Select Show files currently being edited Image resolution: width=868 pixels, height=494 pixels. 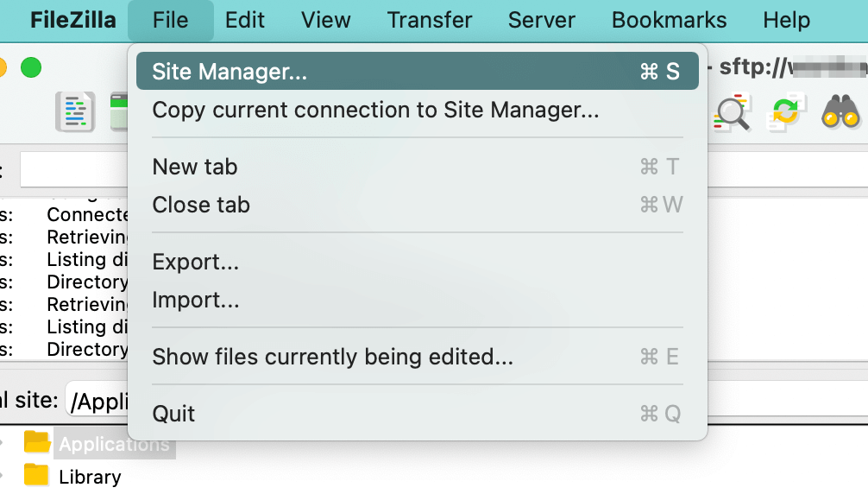point(332,357)
